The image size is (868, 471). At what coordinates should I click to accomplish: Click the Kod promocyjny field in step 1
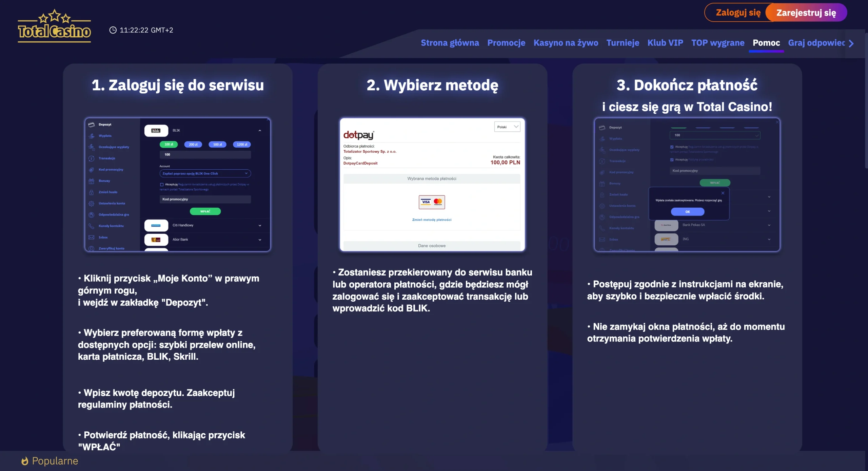(x=205, y=199)
